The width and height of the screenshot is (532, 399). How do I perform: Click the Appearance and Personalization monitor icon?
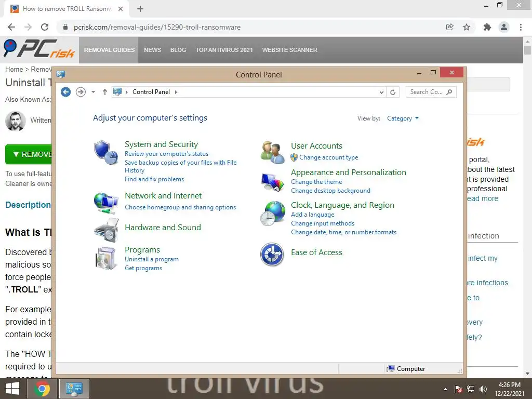coord(272,182)
